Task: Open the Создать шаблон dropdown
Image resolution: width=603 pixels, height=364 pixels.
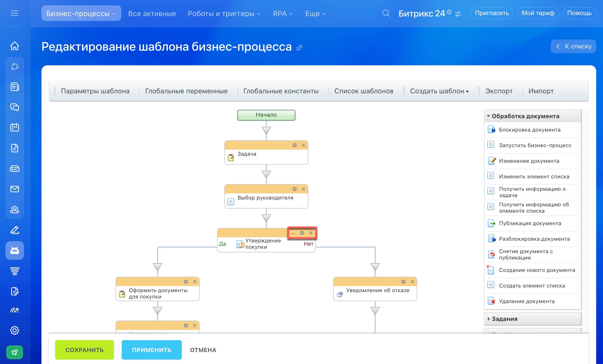Action: pos(439,91)
